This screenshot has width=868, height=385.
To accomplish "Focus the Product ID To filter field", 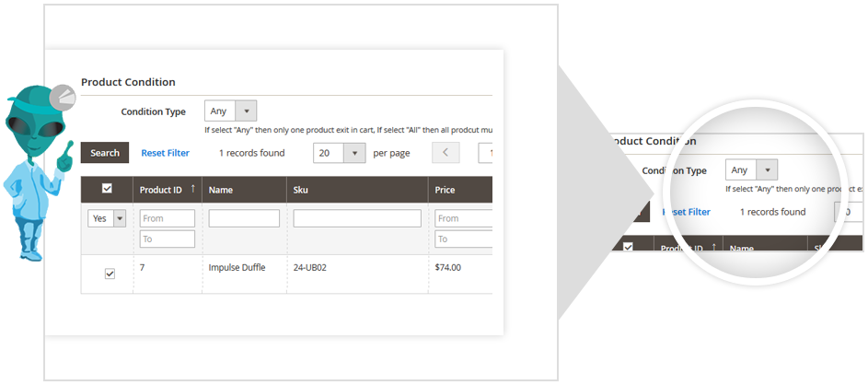I will tap(168, 239).
